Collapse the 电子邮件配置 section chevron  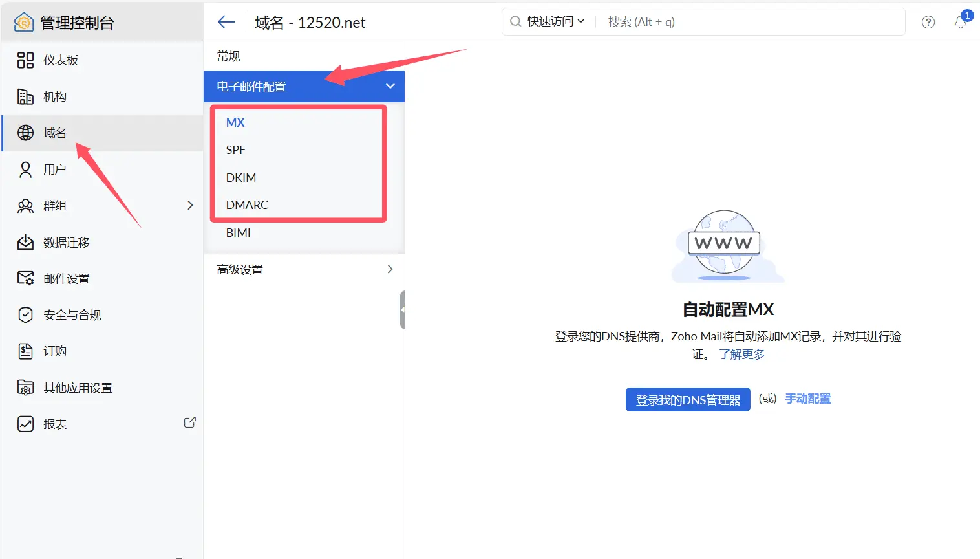[x=390, y=86]
